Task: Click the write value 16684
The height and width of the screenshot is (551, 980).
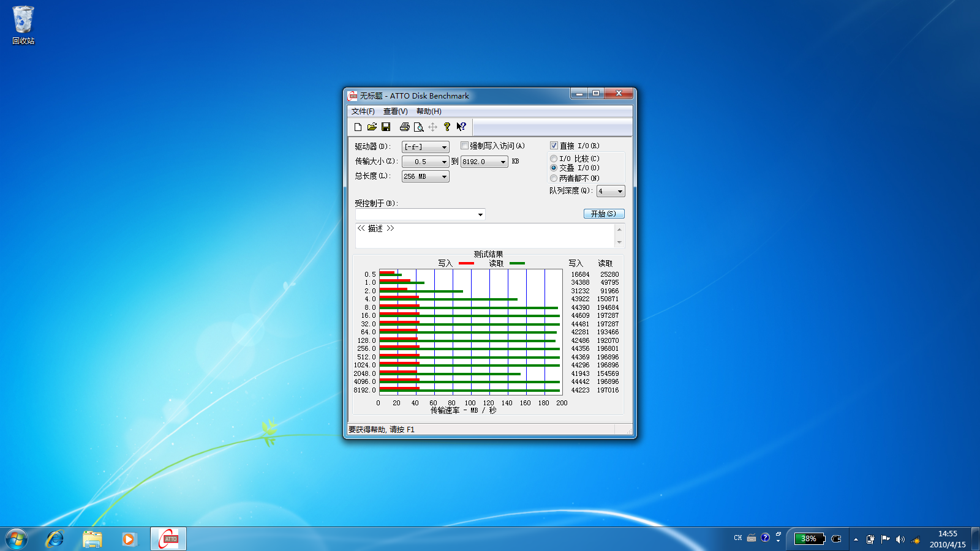Action: (580, 275)
